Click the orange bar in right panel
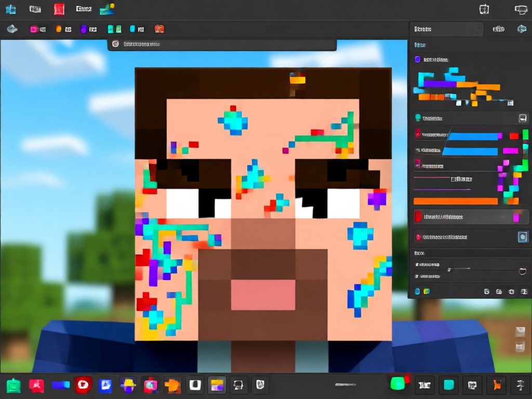The height and width of the screenshot is (399, 532). pyautogui.click(x=455, y=201)
